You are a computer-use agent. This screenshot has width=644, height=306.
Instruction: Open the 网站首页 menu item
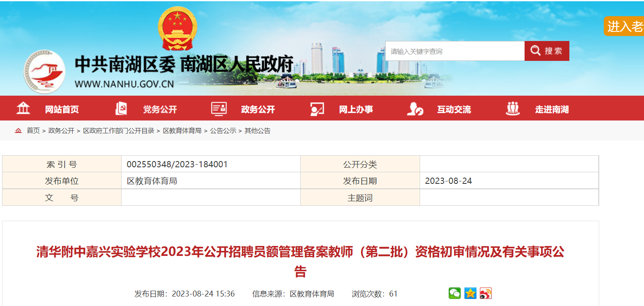62,109
